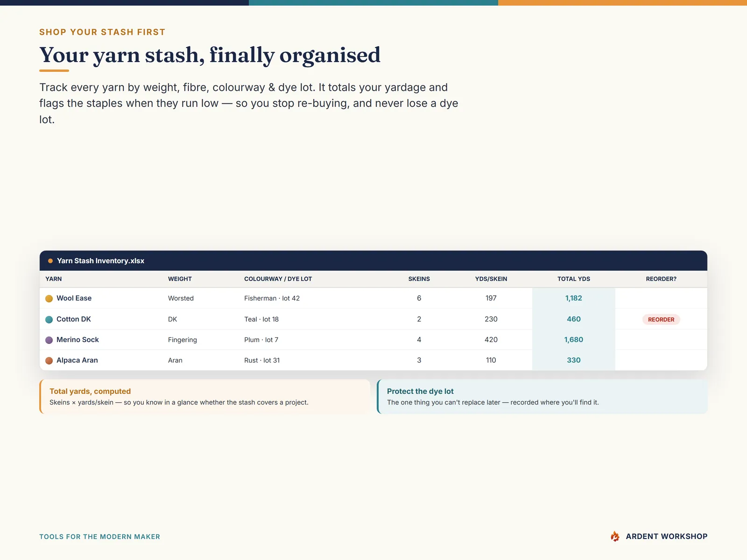Click the Teal · lot 18 cell
747x560 pixels.
tap(261, 319)
